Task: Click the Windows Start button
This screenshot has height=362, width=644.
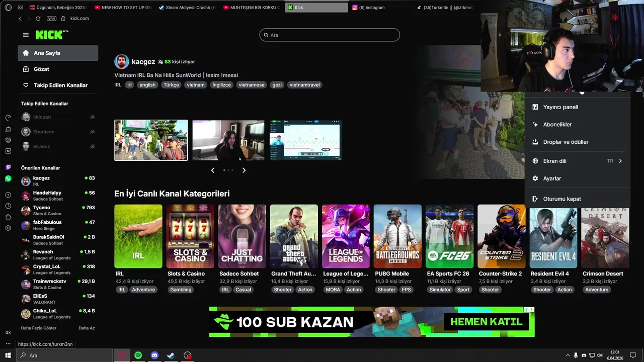Action: 8,355
